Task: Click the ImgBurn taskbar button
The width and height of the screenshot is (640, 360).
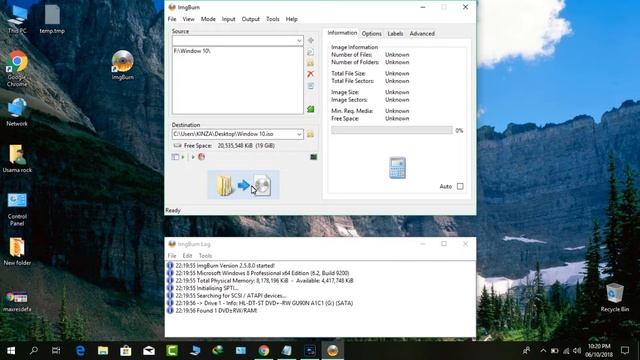Action: click(333, 351)
